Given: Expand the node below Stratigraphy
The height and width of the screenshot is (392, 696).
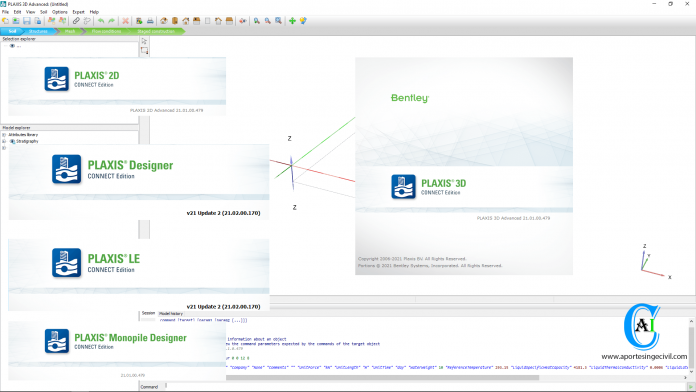Looking at the screenshot, I should click(x=4, y=148).
